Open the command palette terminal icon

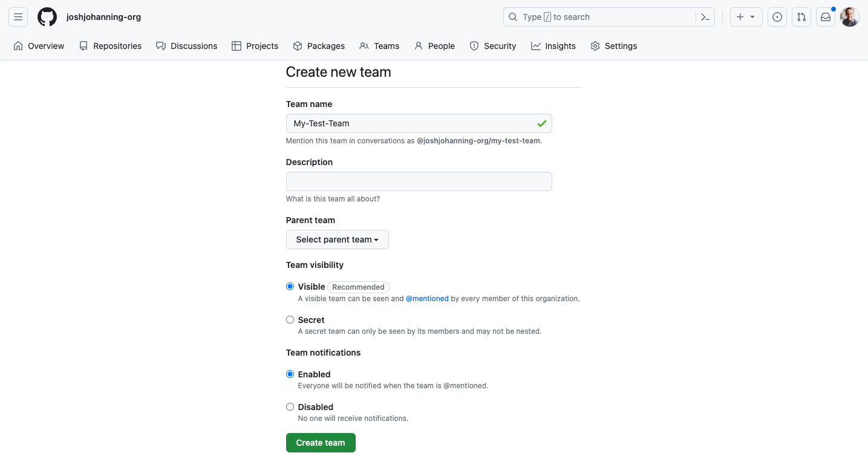click(x=705, y=17)
